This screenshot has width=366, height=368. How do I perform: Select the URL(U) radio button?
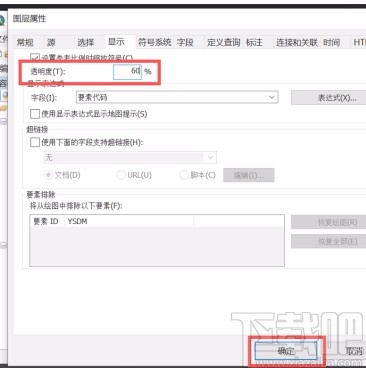[121, 175]
